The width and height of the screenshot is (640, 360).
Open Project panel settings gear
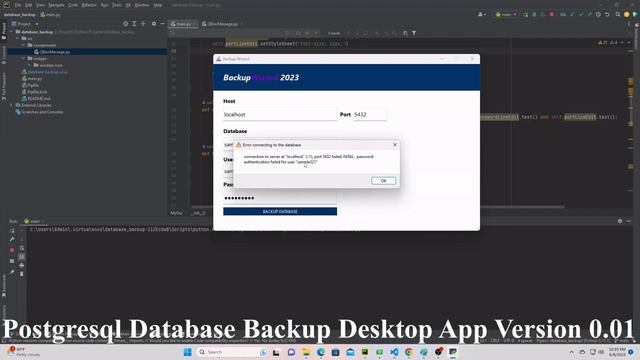pos(154,24)
